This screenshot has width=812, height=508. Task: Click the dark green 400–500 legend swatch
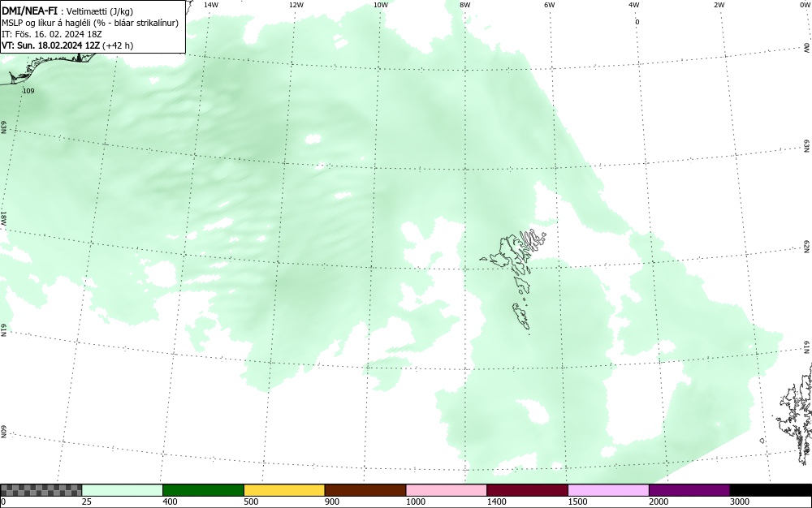click(x=203, y=490)
